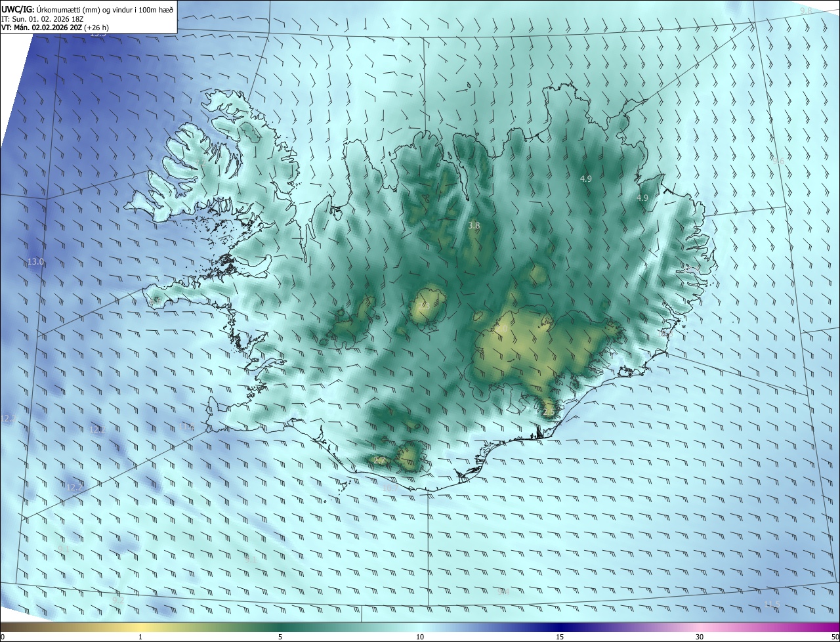Select the "9.2" value in the southwest sea
Image resolution: width=840 pixels, height=642 pixels.
pos(118,600)
